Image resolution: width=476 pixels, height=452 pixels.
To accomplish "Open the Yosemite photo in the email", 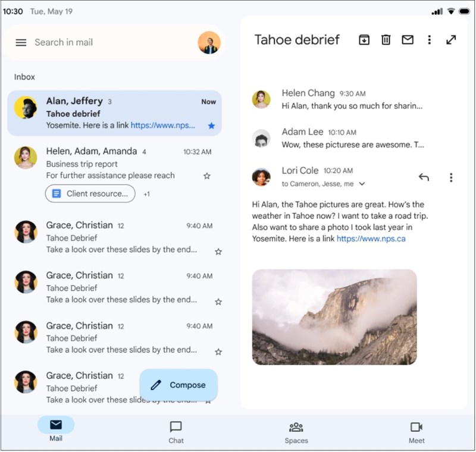I will pyautogui.click(x=335, y=318).
